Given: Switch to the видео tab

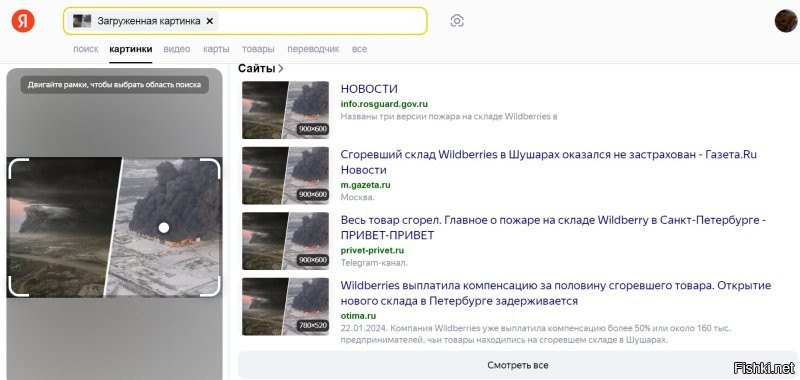Looking at the screenshot, I should pos(177,49).
